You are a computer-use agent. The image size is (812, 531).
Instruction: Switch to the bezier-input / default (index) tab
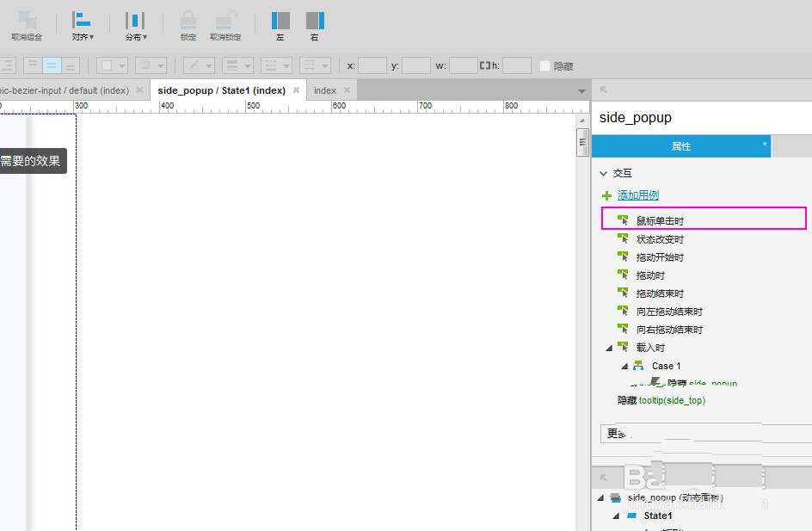pos(65,90)
